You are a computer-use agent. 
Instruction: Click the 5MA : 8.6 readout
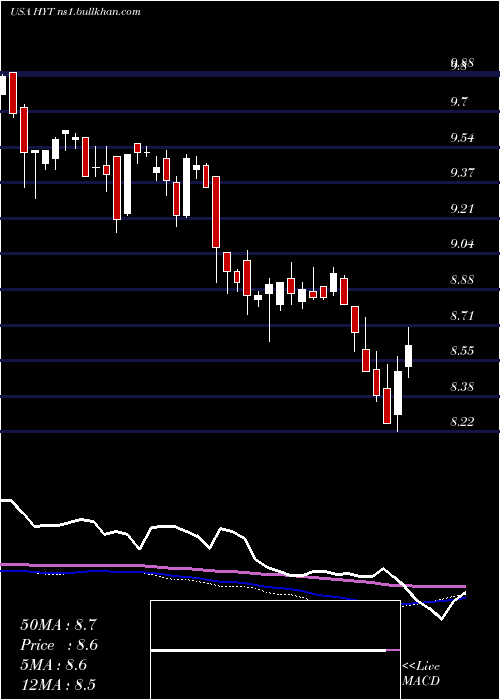point(54,665)
